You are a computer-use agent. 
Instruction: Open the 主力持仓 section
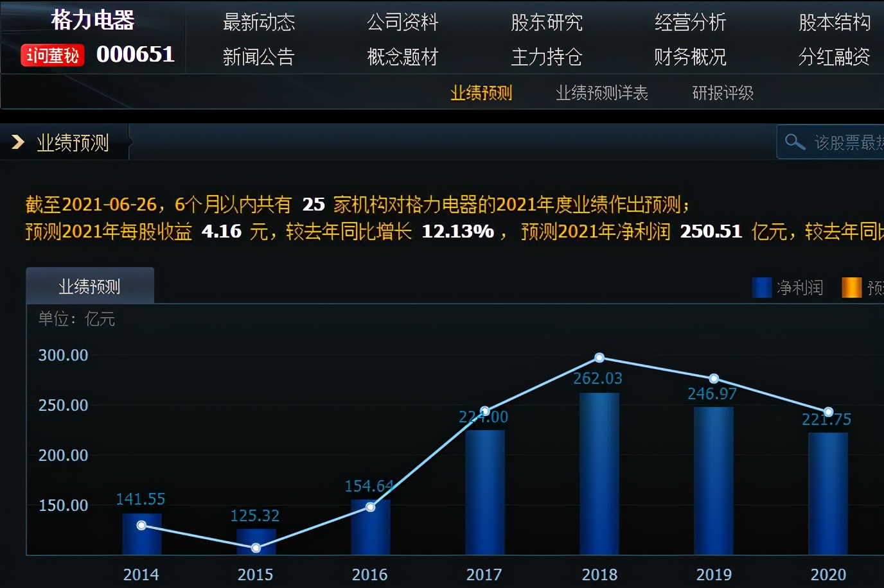(546, 57)
